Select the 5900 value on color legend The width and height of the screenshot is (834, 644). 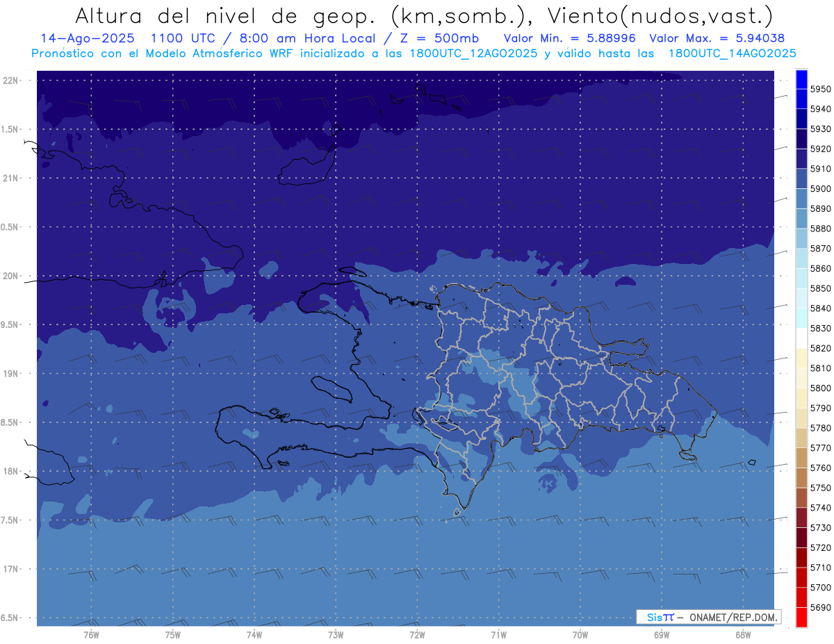point(820,188)
